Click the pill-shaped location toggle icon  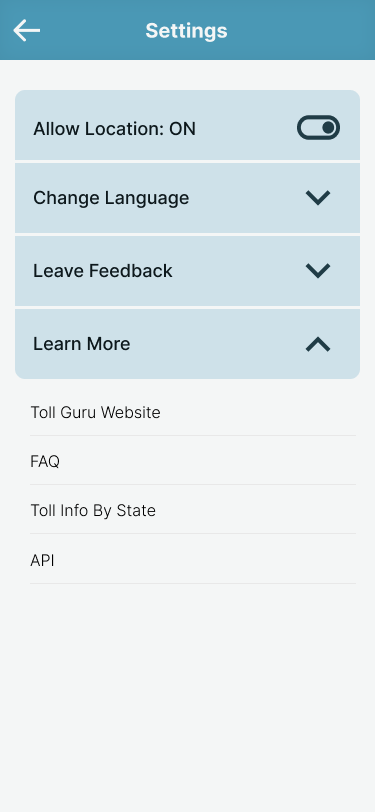pyautogui.click(x=318, y=127)
